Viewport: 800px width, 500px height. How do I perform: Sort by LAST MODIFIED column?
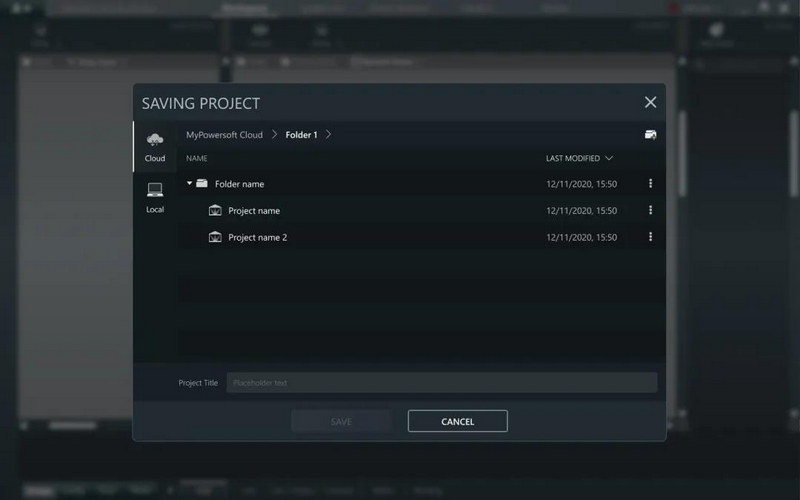pyautogui.click(x=579, y=158)
